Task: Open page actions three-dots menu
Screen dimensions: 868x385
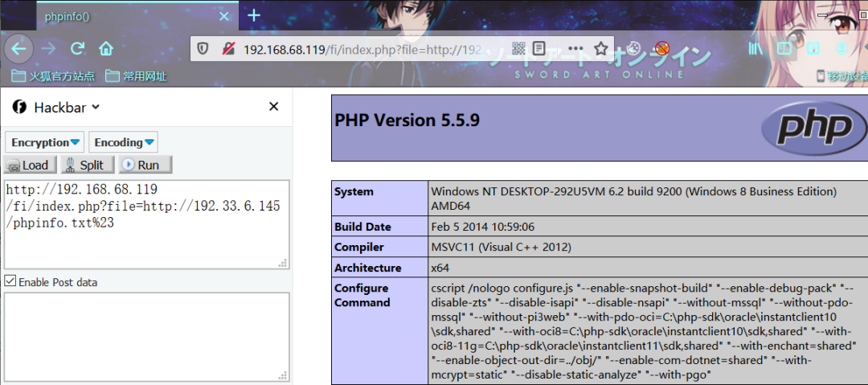Action: coord(575,49)
